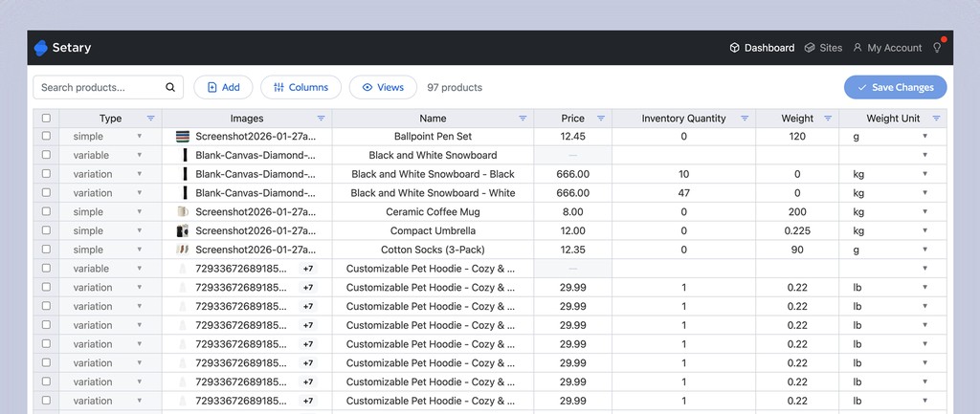Select Ceramic Coffee Mug weight 200
Image resolution: width=980 pixels, height=414 pixels.
pos(797,211)
